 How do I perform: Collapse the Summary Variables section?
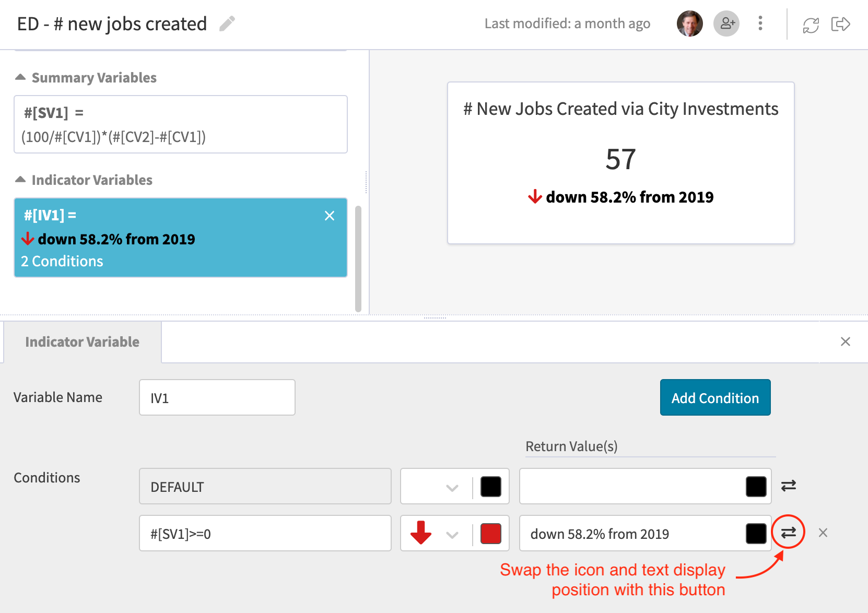[20, 77]
